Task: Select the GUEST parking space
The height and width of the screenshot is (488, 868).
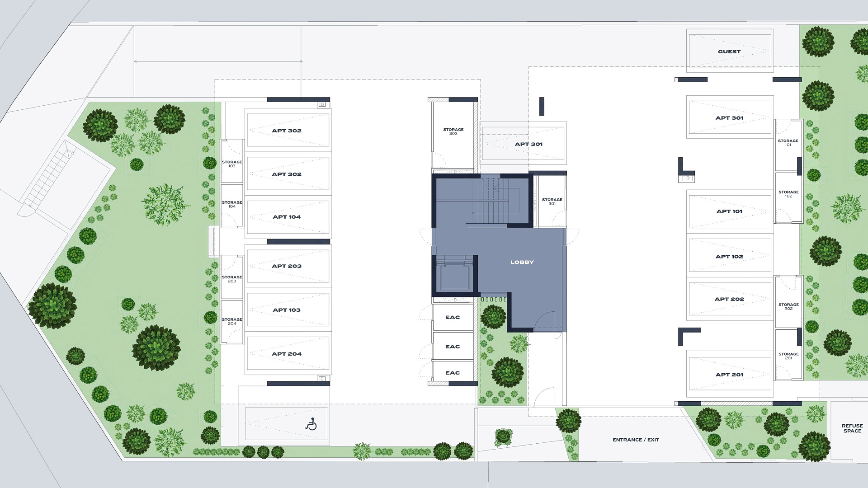Action: pyautogui.click(x=729, y=52)
